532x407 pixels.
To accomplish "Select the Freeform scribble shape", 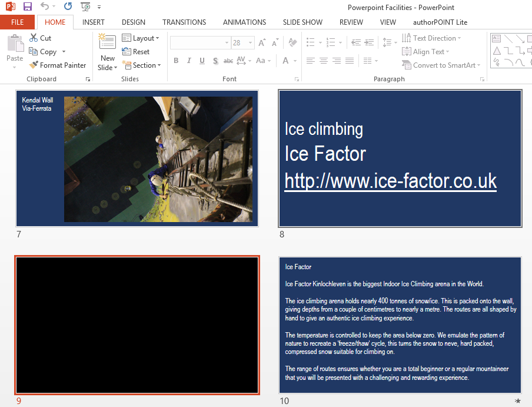I will [x=497, y=62].
